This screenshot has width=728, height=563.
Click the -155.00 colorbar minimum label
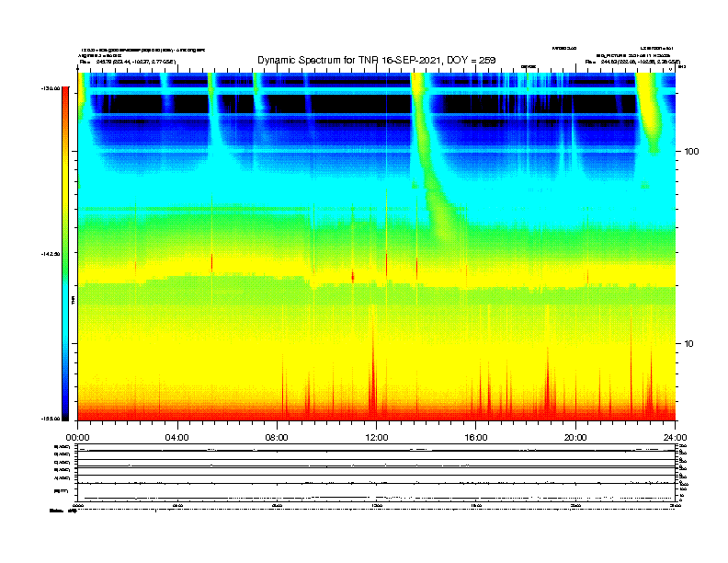[51, 419]
